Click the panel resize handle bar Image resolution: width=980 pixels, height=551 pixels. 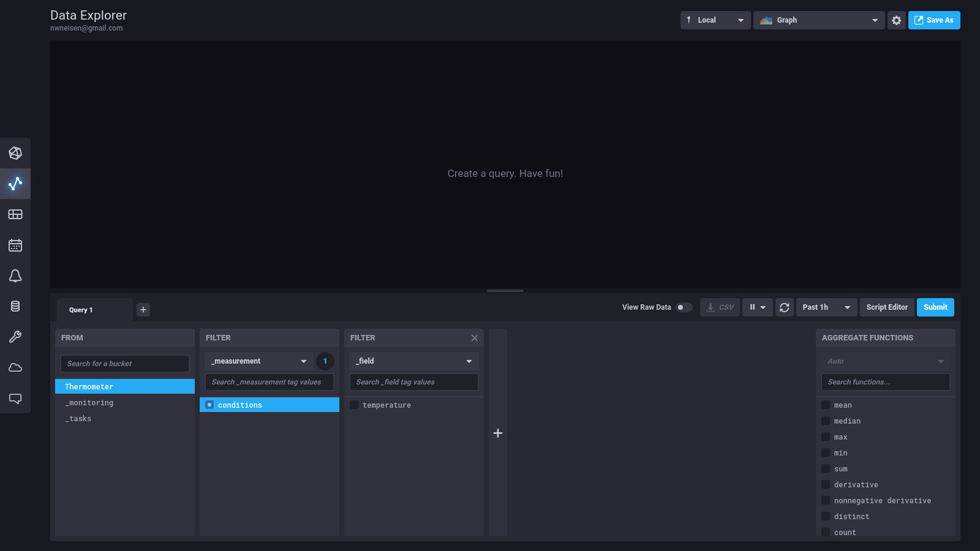click(x=505, y=291)
